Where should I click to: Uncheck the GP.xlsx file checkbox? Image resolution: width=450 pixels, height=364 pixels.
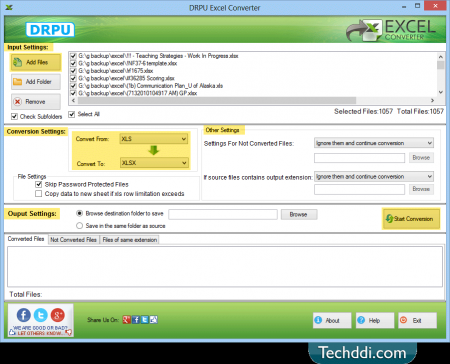73,93
